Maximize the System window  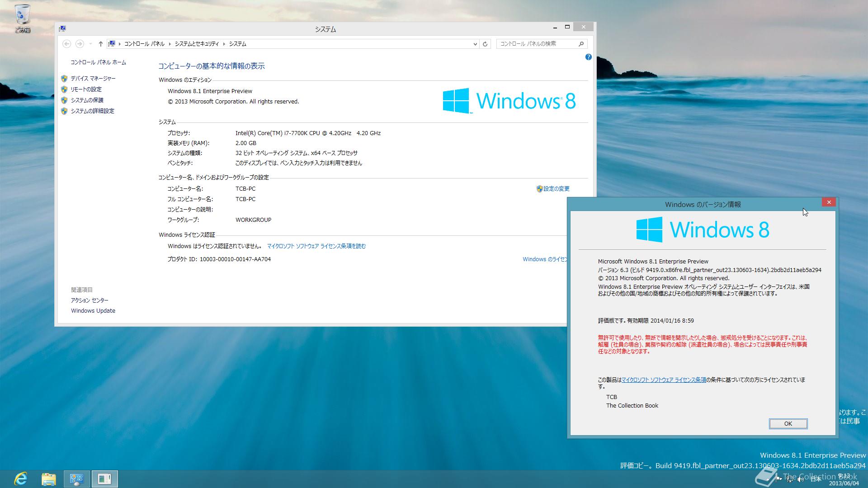[567, 27]
